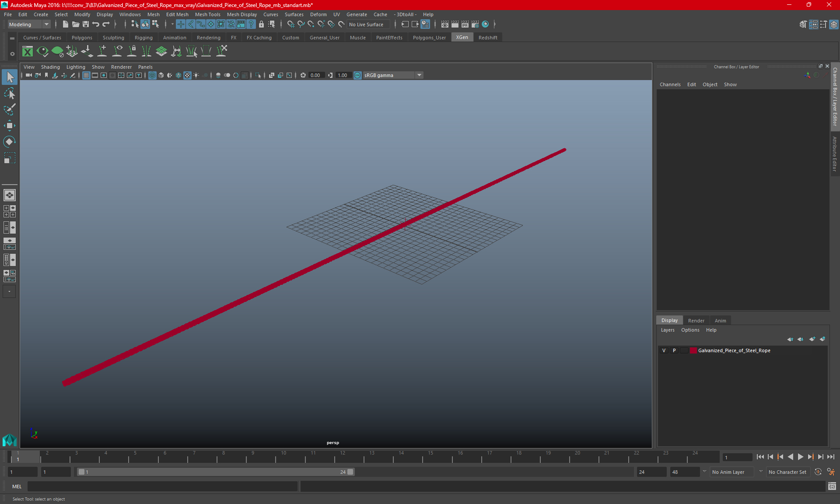The width and height of the screenshot is (840, 504).
Task: Toggle layer playback P box
Action: [674, 350]
